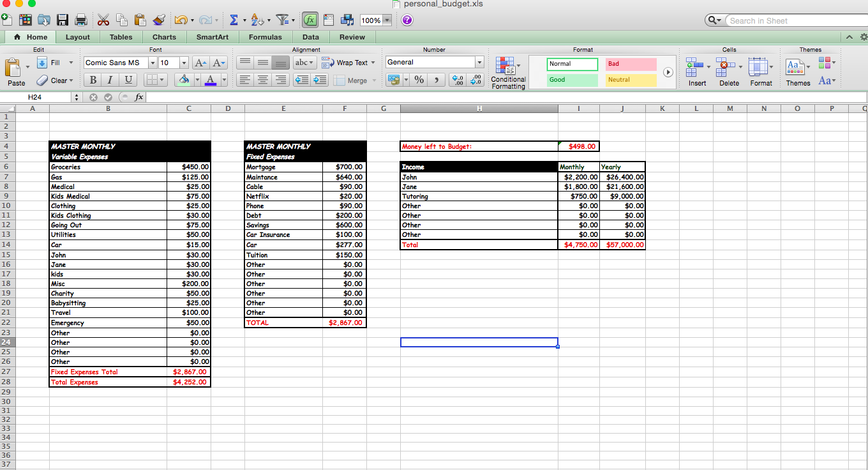Screen dimensions: 868x470
Task: Toggle align text left
Action: pyautogui.click(x=245, y=80)
